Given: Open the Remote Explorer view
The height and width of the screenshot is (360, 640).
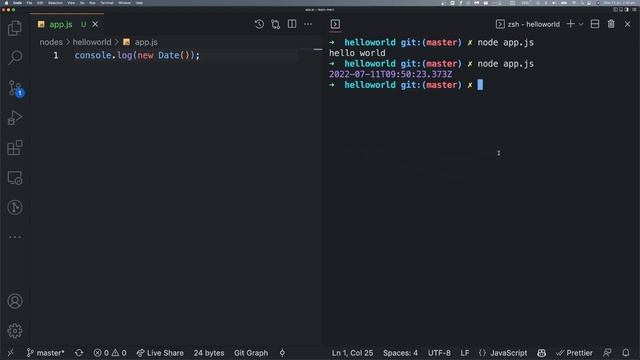Looking at the screenshot, I should (x=15, y=178).
